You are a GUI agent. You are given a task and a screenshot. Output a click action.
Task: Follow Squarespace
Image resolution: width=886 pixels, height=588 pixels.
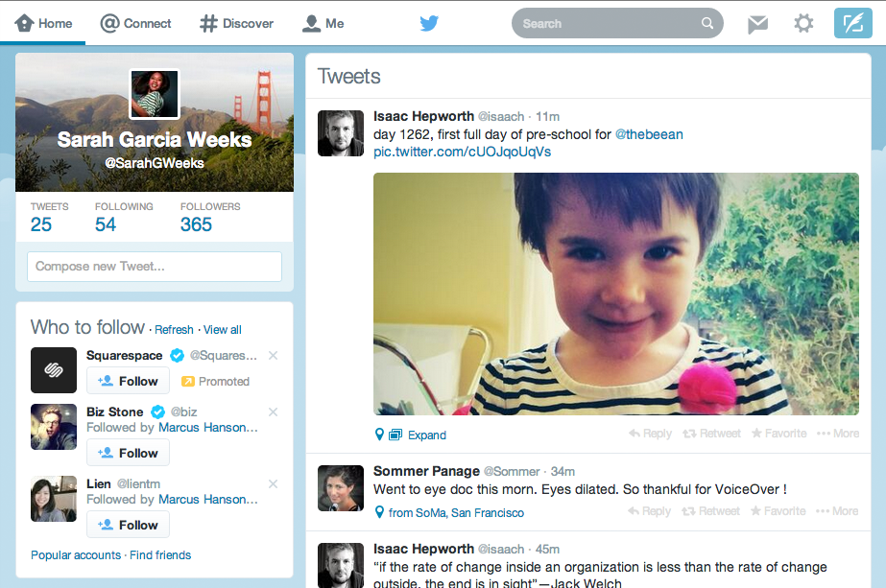pyautogui.click(x=128, y=381)
